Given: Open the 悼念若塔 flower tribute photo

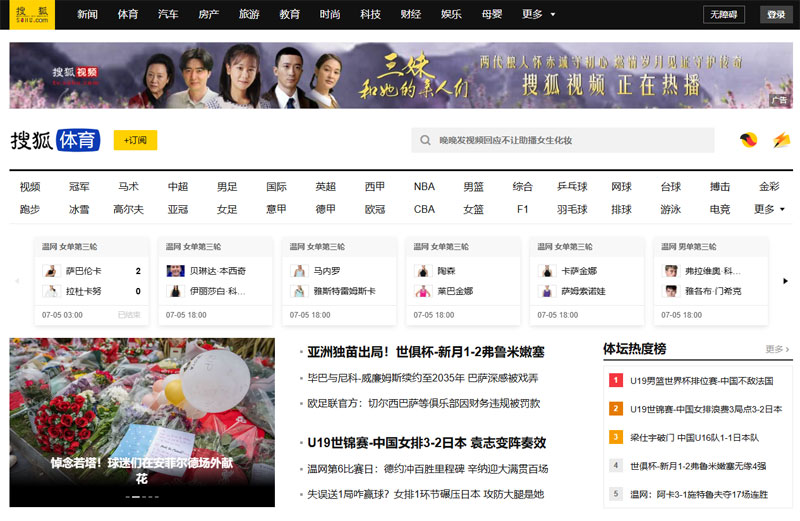Looking at the screenshot, I should (142, 422).
